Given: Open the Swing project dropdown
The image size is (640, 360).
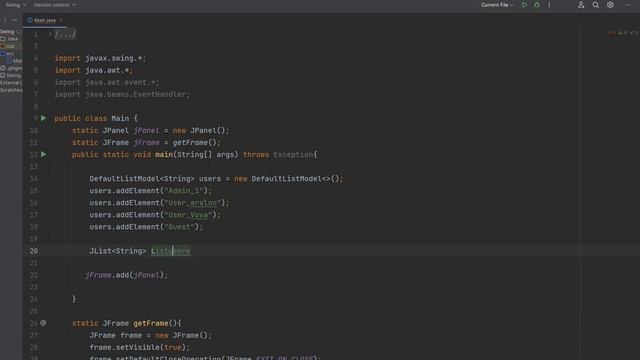Looking at the screenshot, I should (x=15, y=5).
